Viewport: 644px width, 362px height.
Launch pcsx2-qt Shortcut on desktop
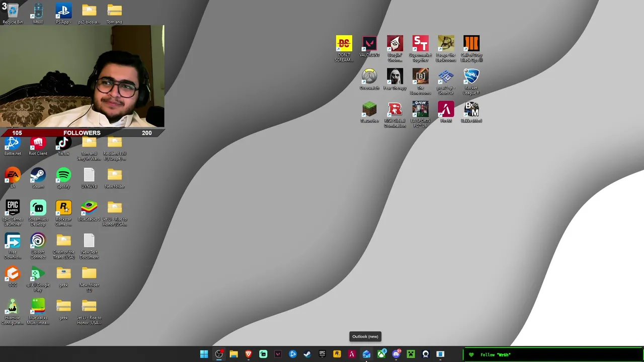coord(446,81)
